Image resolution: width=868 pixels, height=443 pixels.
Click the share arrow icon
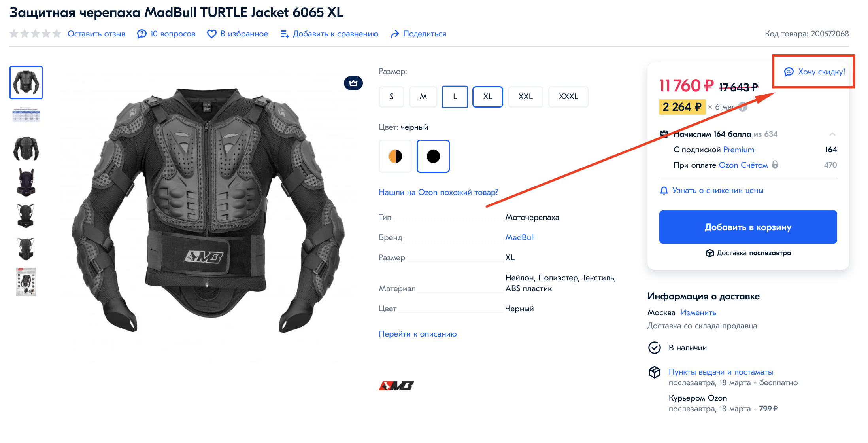(x=394, y=34)
